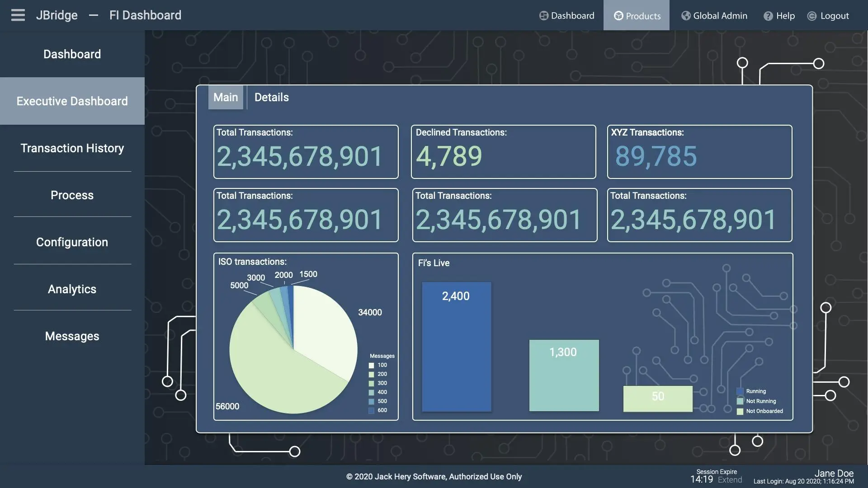
Task: Click the 600 messages legend swatch
Action: coord(372,410)
